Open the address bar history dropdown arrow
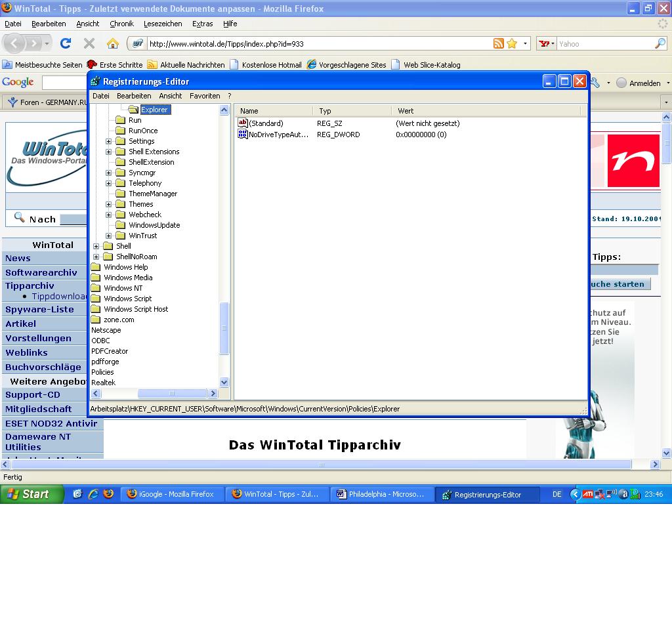Screen dimensions: 672x626 point(525,43)
